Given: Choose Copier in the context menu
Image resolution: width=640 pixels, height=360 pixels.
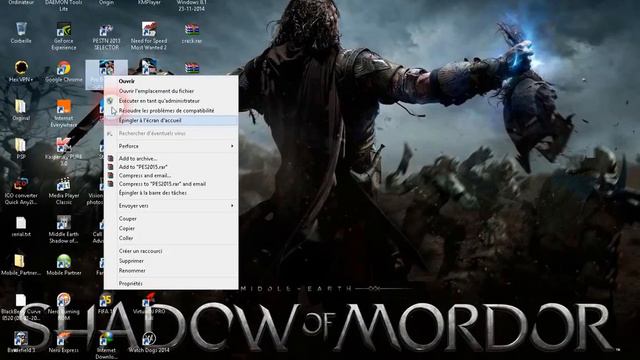Looking at the screenshot, I should coord(171,229).
